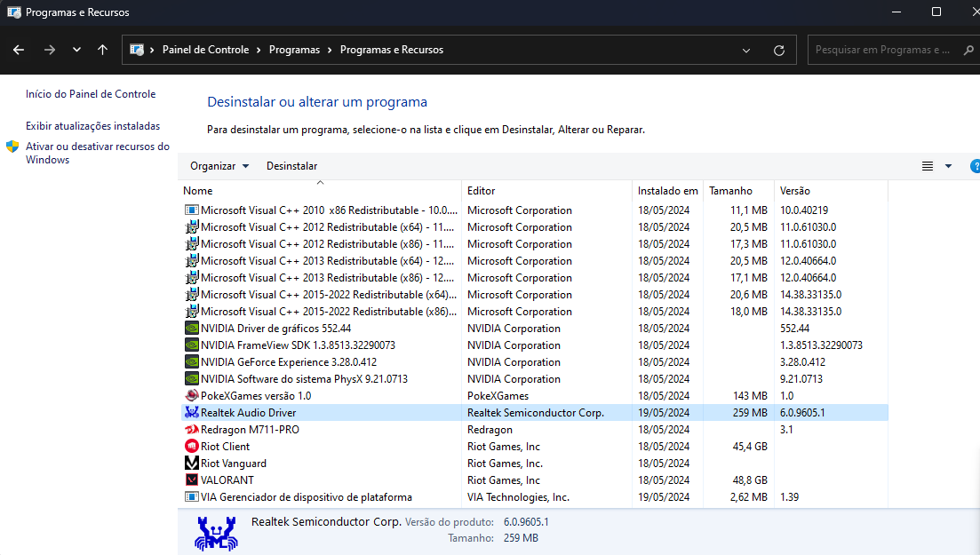The image size is (980, 555).
Task: Click the Windows features shield icon
Action: 12,147
